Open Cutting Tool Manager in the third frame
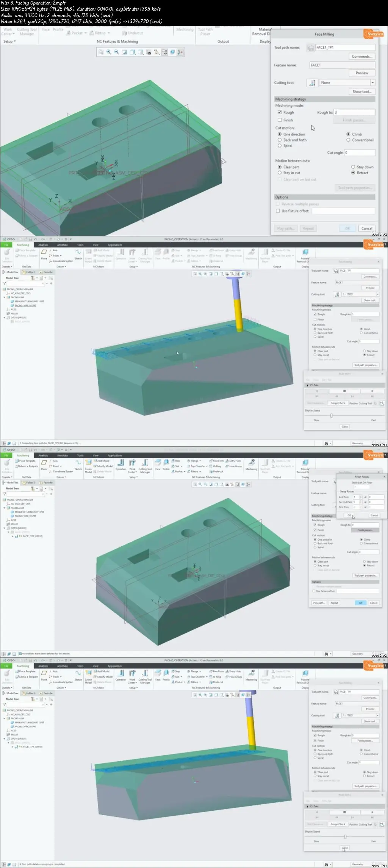The image size is (388, 868). [145, 466]
